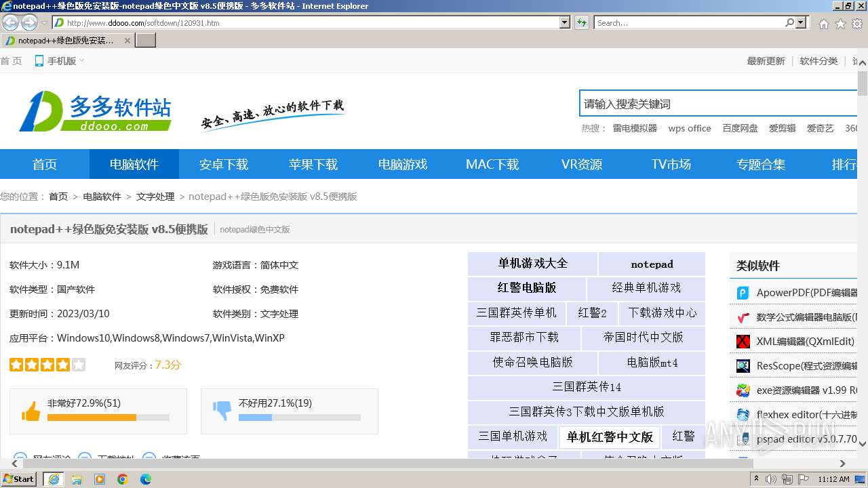868x488 pixels.
Task: Select the 电脑软件 navigation tab
Action: click(134, 164)
